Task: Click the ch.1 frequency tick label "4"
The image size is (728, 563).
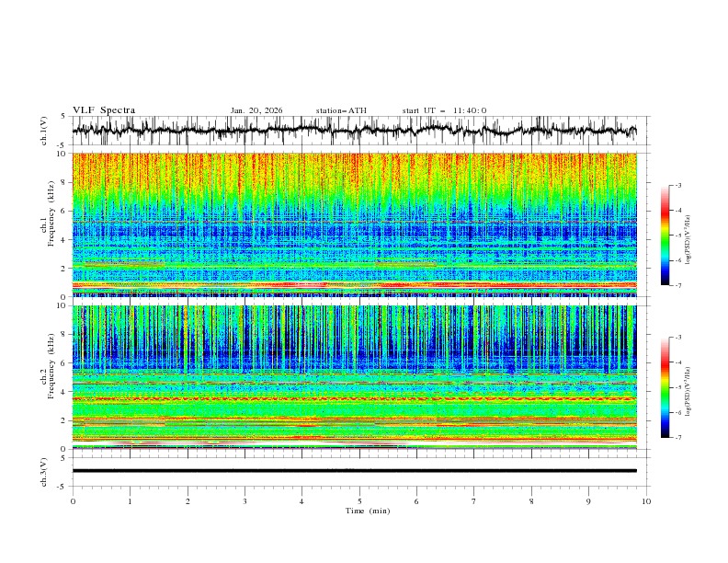Action: pos(65,240)
